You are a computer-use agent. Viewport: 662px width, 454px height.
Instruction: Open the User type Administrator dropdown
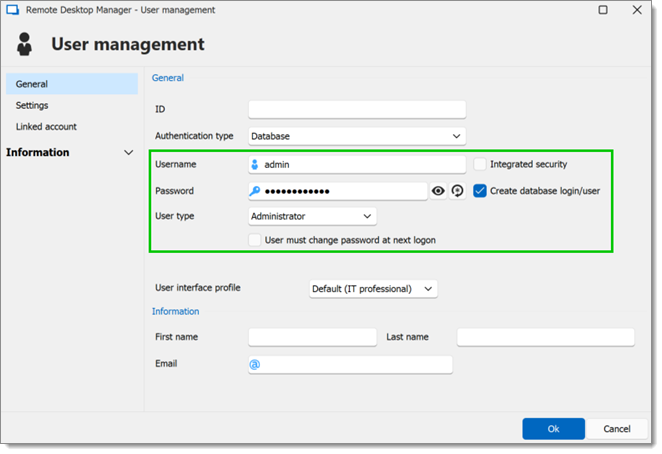pos(312,216)
